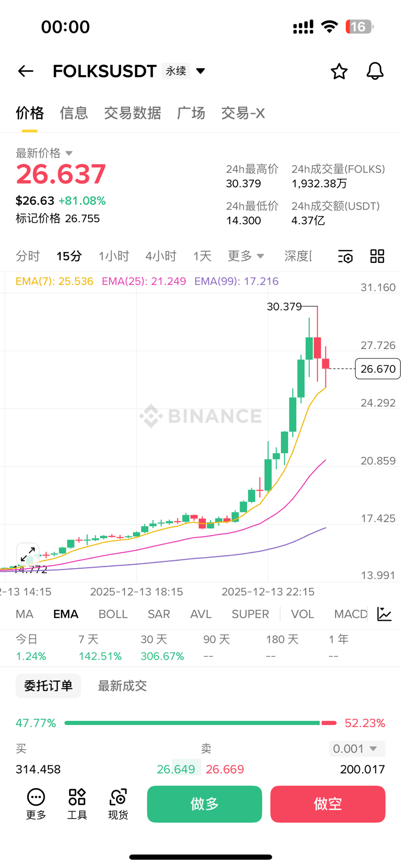Tap the green 做多 long button
Viewport: 401px width, 868px height.
click(x=204, y=804)
